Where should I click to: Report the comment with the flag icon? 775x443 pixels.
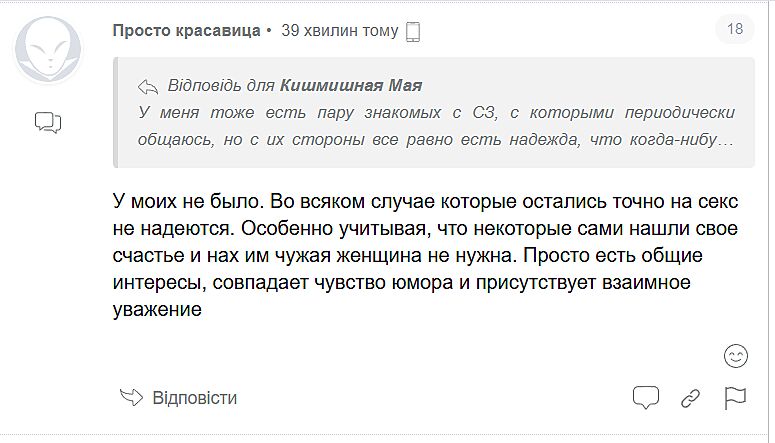click(735, 398)
